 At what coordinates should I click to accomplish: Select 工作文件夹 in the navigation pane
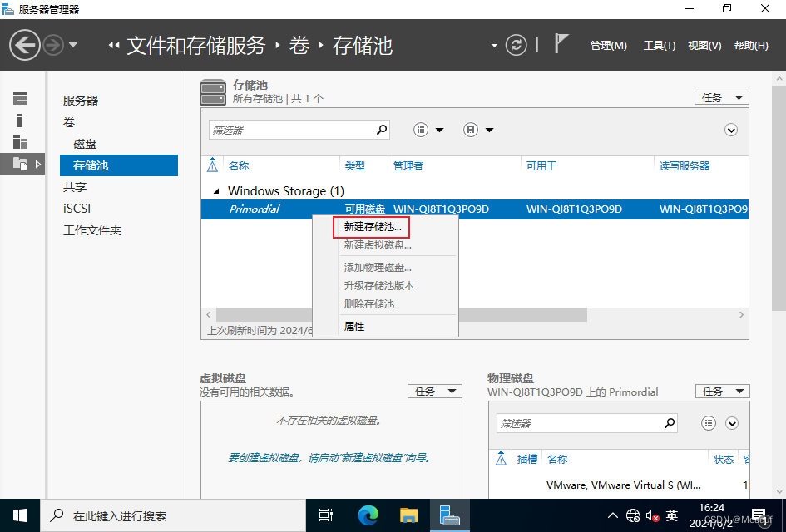point(92,230)
